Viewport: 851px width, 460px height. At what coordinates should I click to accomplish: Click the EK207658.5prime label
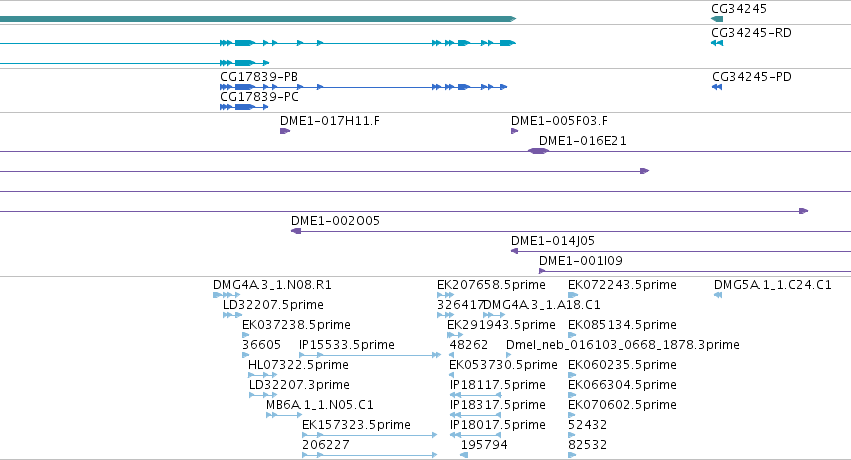pyautogui.click(x=491, y=285)
